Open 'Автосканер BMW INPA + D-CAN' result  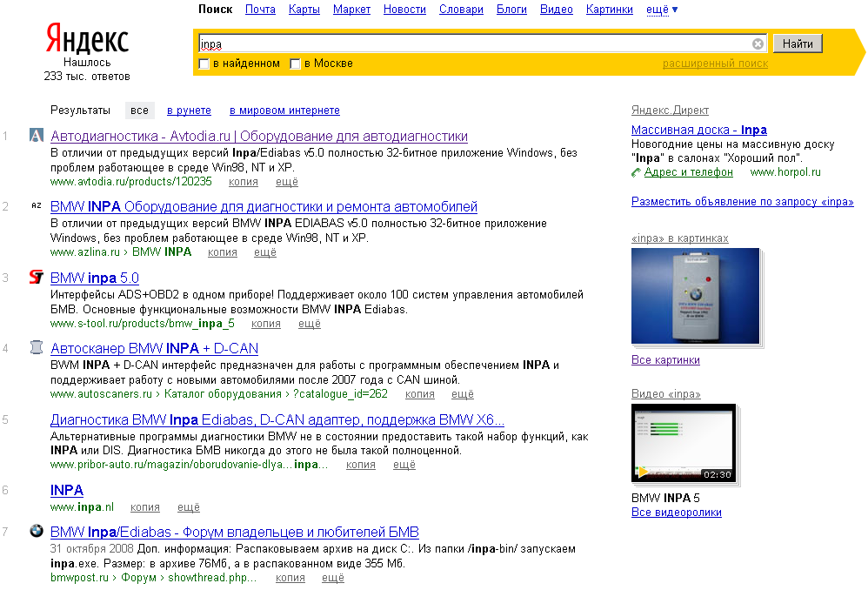coord(155,348)
